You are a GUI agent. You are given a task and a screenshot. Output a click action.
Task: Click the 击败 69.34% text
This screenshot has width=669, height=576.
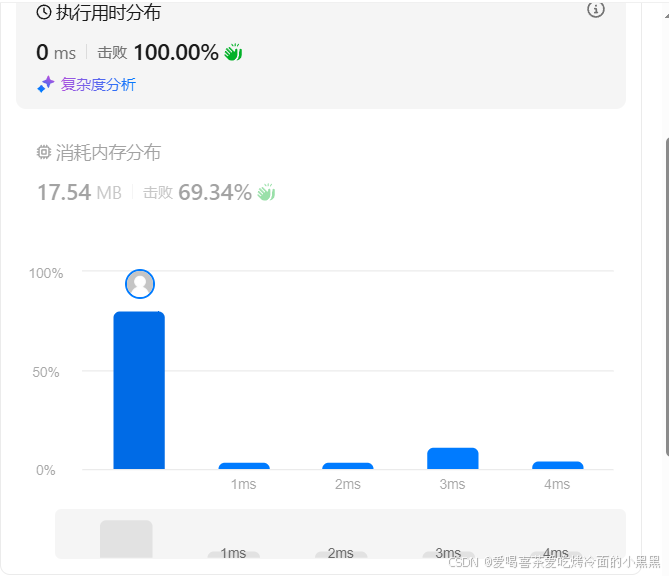point(197,192)
